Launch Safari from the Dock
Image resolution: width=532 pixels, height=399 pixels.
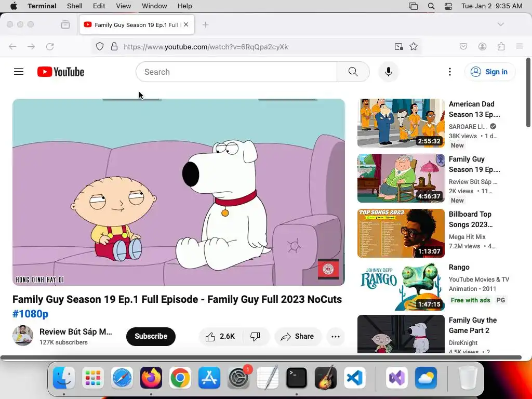(122, 378)
